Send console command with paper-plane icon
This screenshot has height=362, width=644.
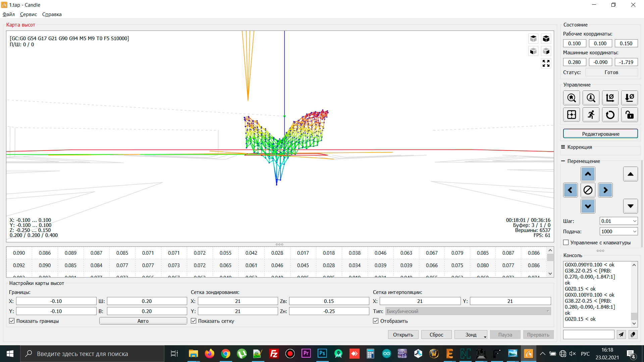621,335
